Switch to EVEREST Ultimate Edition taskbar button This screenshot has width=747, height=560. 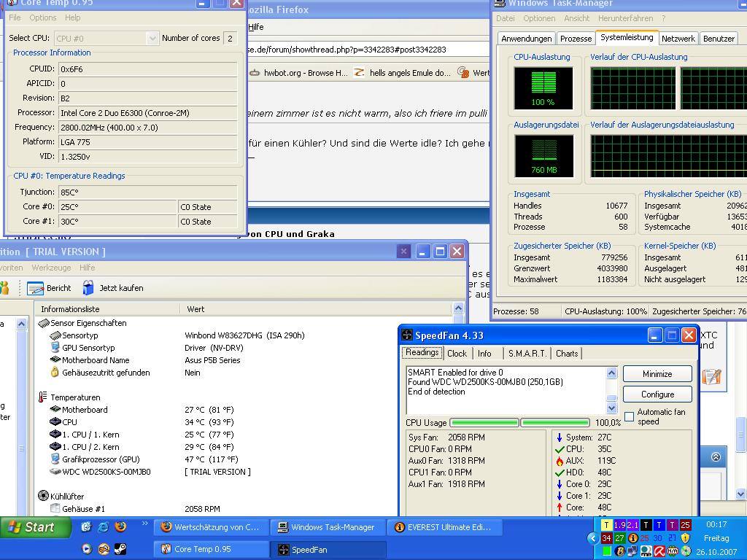[x=443, y=527]
